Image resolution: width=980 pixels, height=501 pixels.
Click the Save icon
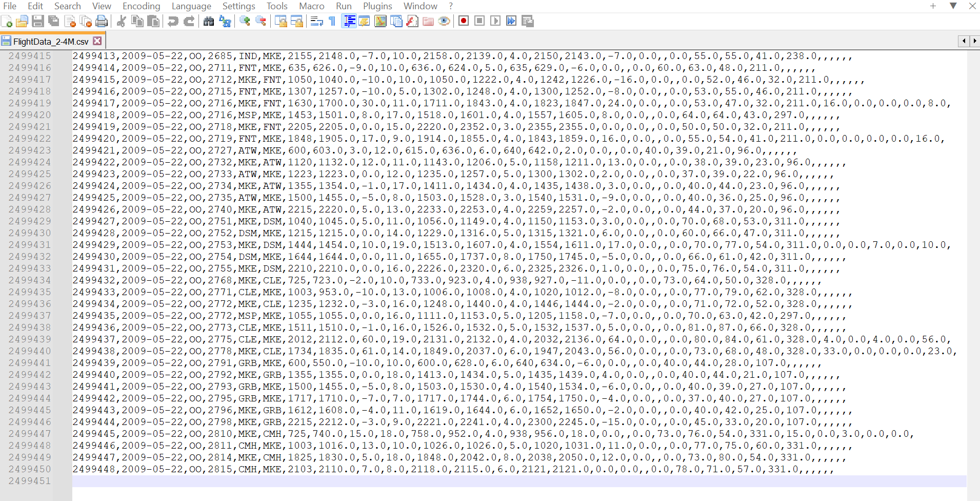38,21
